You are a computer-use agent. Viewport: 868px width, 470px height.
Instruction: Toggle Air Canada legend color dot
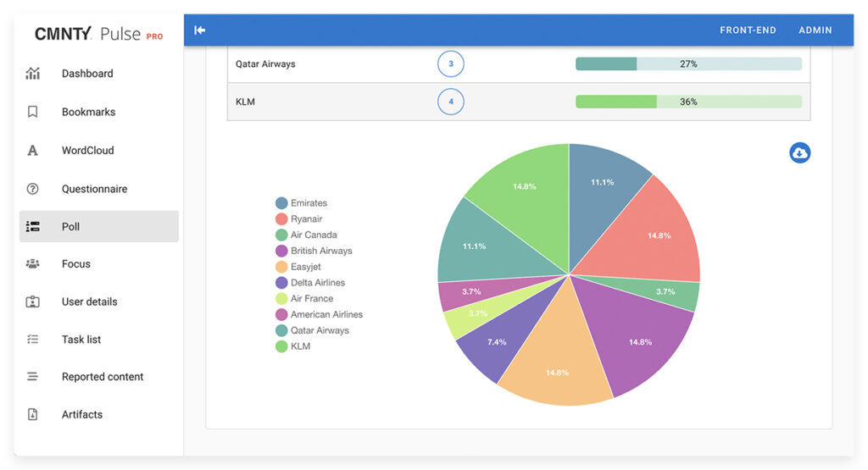(x=281, y=235)
